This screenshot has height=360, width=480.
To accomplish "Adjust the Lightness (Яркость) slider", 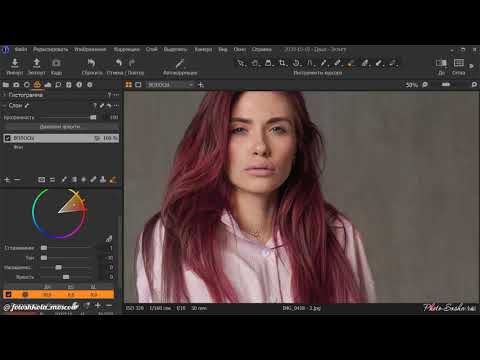I will point(67,277).
